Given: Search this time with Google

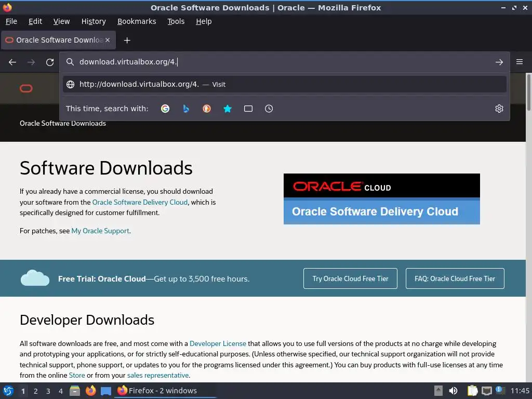Looking at the screenshot, I should pyautogui.click(x=165, y=109).
